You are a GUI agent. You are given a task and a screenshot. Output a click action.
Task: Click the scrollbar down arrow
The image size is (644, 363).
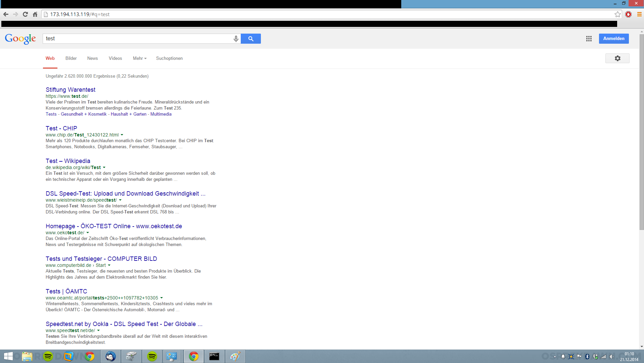click(x=642, y=347)
